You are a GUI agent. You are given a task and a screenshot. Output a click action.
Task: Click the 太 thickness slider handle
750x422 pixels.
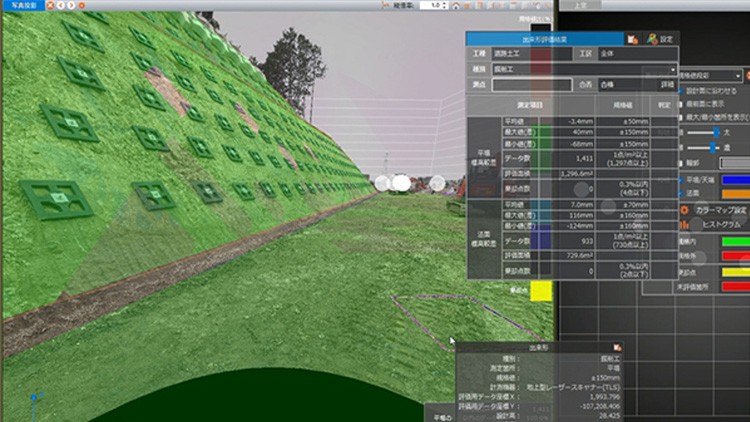pos(716,133)
